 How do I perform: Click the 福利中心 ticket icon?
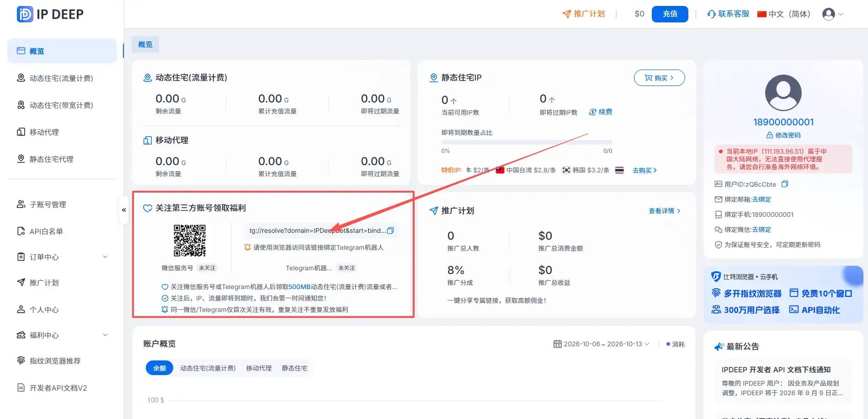[x=21, y=335]
